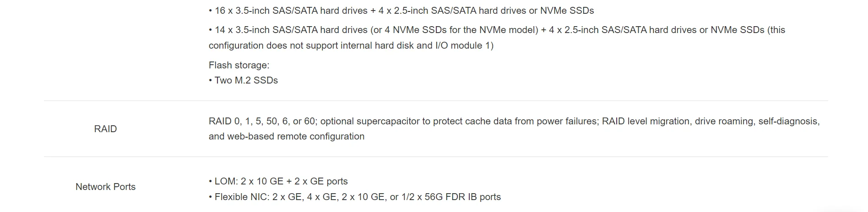The width and height of the screenshot is (868, 212).
Task: Click "and web-based remote configuration" text
Action: [287, 136]
